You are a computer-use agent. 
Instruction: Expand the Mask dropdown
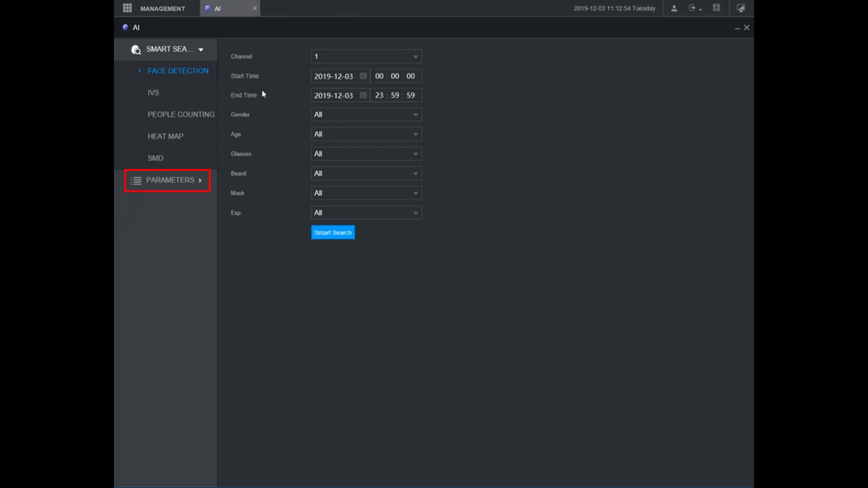(366, 193)
